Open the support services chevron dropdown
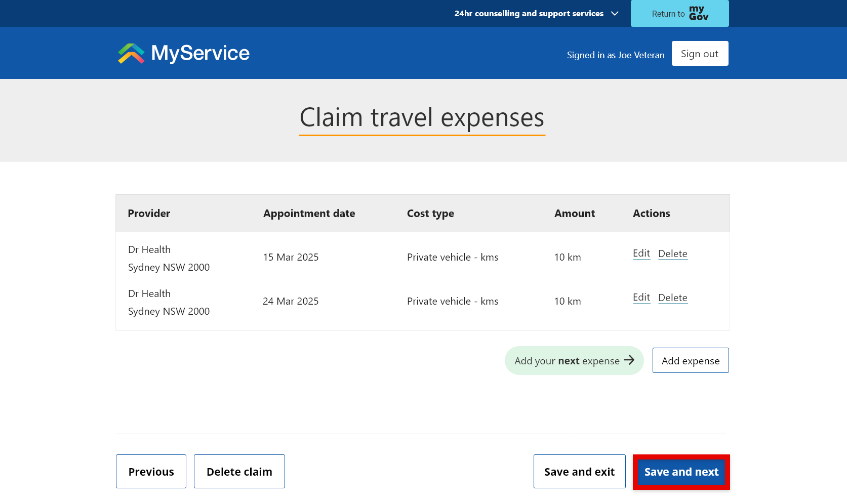The width and height of the screenshot is (847, 504). click(x=614, y=14)
